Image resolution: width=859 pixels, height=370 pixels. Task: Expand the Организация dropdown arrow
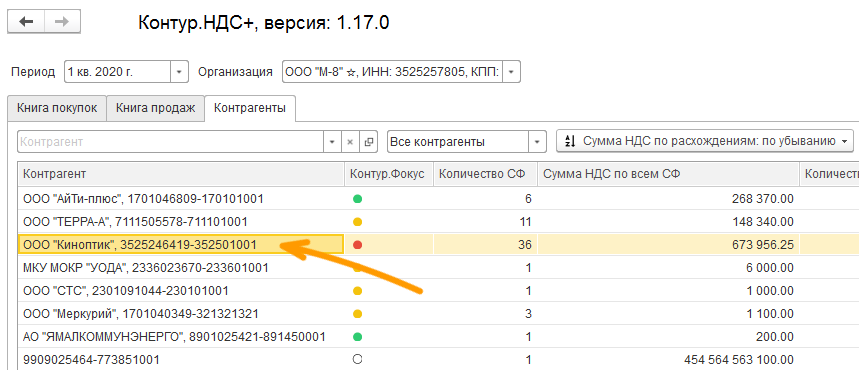point(512,72)
